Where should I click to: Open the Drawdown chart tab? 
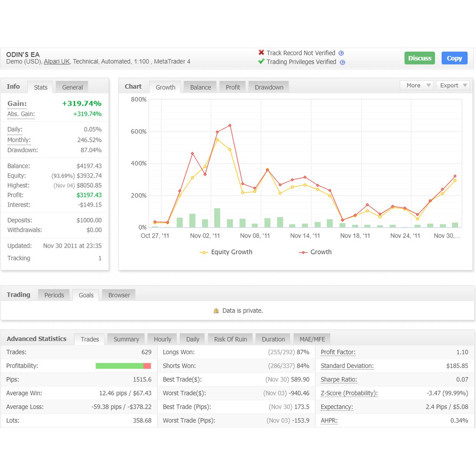click(269, 87)
